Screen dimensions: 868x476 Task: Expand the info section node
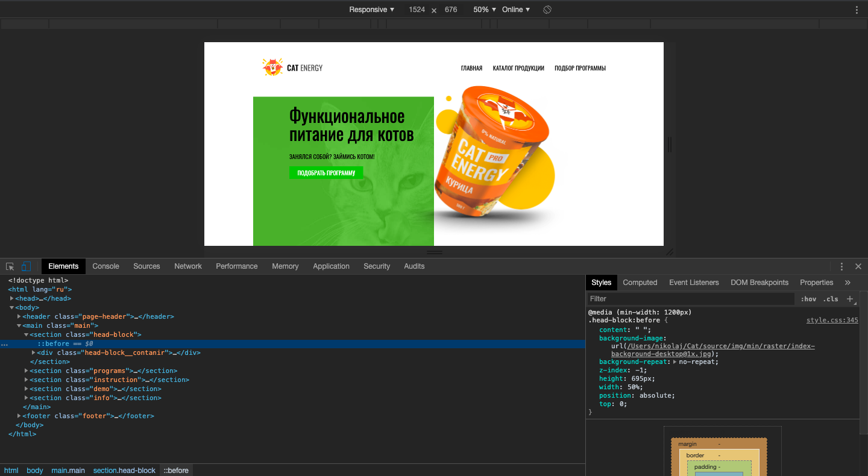(27, 398)
